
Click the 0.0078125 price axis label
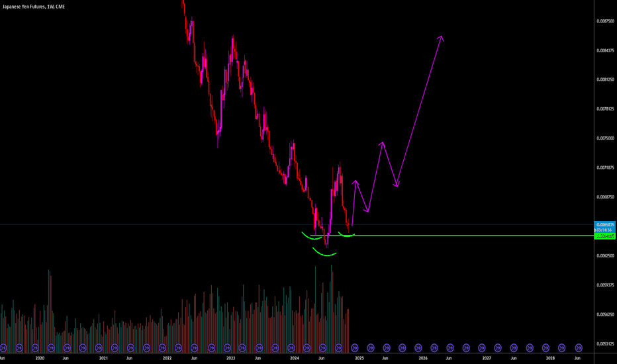[x=605, y=109]
